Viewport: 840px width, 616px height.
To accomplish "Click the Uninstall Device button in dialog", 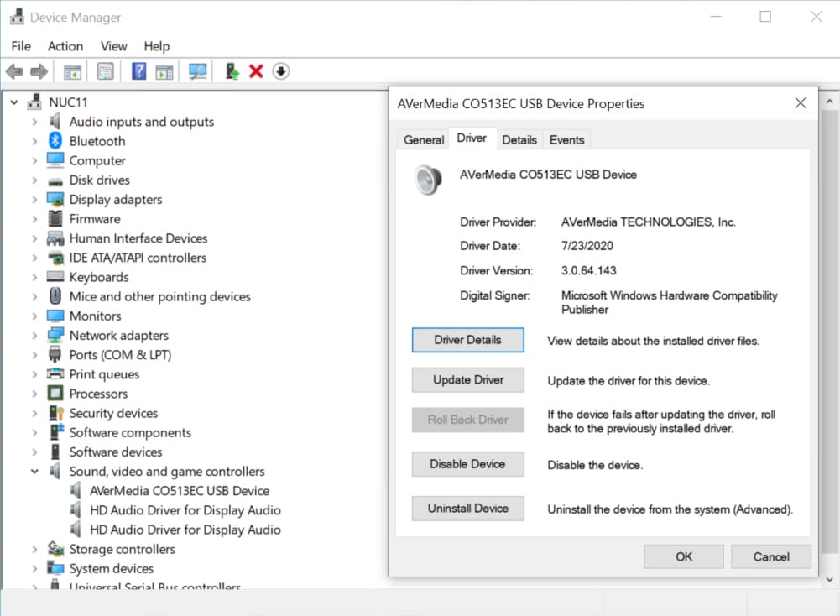I will point(467,509).
